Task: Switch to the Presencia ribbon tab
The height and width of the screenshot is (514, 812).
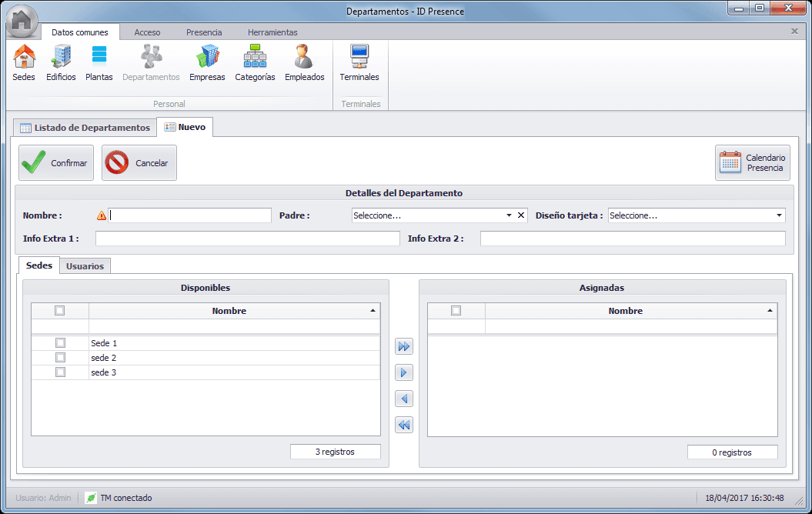Action: (x=204, y=32)
